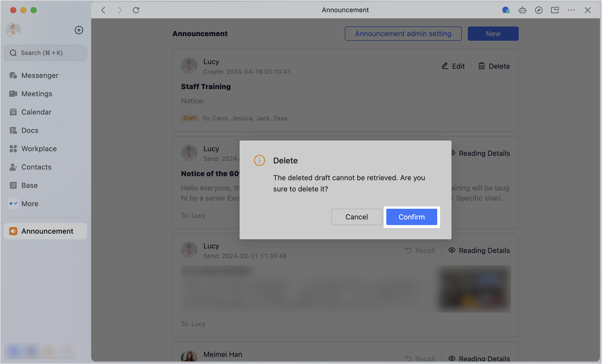
Task: Cancel the delete dialog
Action: coord(357,217)
